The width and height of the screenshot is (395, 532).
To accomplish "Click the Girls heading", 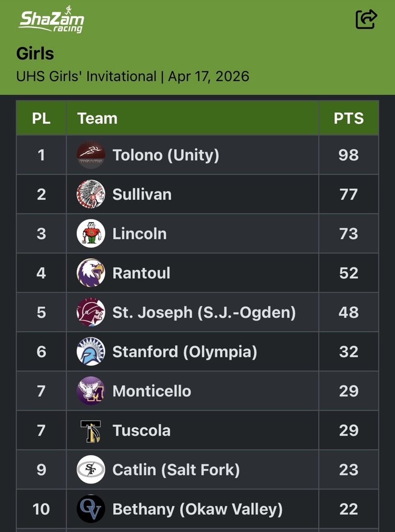I will (35, 53).
